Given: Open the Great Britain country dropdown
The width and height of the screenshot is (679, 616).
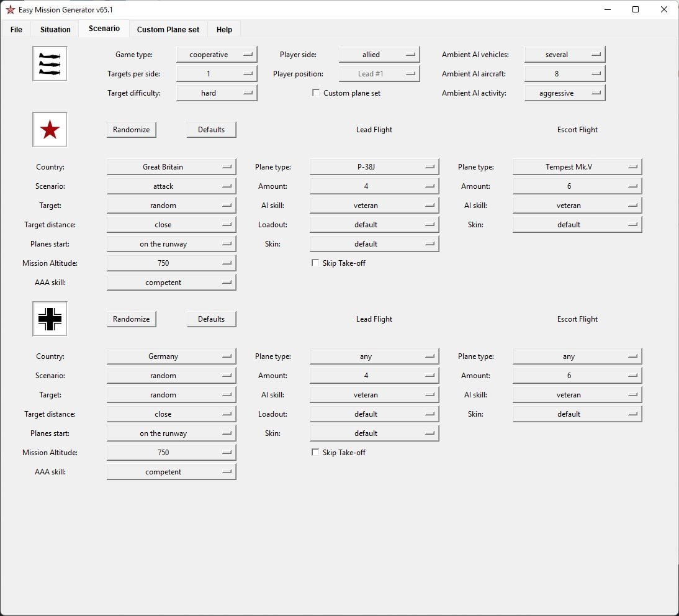Looking at the screenshot, I should pyautogui.click(x=171, y=167).
